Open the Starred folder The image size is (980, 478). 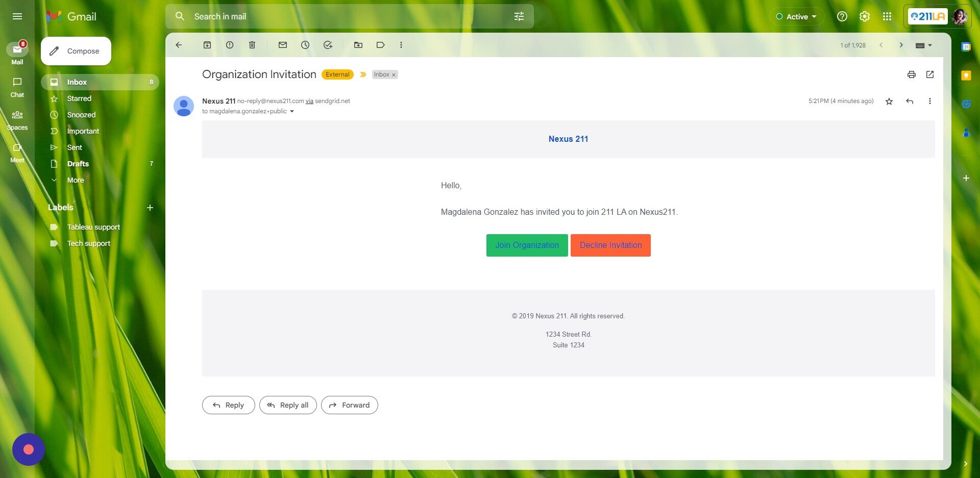click(100, 98)
